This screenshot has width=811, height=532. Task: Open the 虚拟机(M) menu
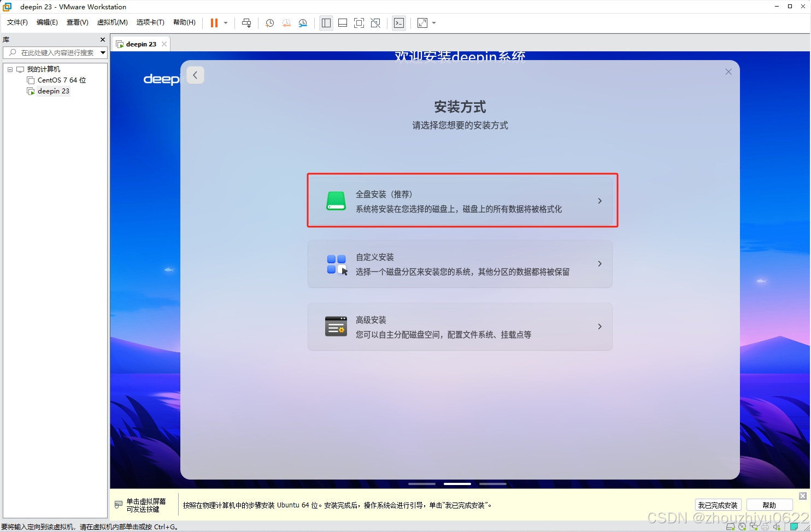(x=113, y=22)
